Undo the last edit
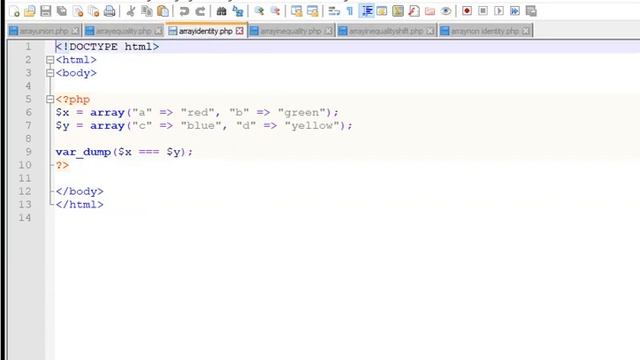Viewport: 640px width, 360px height. tap(184, 11)
